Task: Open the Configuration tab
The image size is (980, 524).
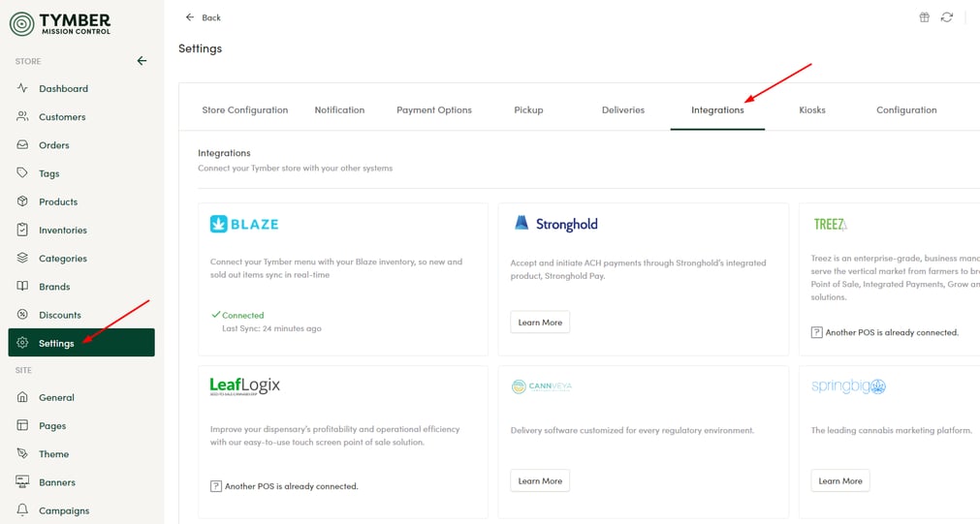Action: pos(906,109)
